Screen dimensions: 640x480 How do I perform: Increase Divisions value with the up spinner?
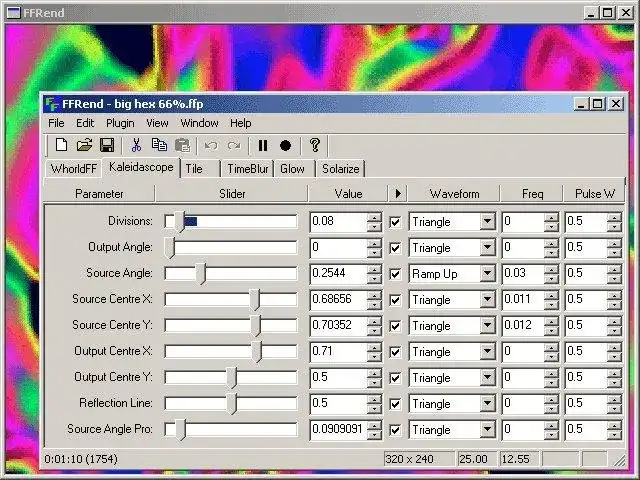coord(374,217)
